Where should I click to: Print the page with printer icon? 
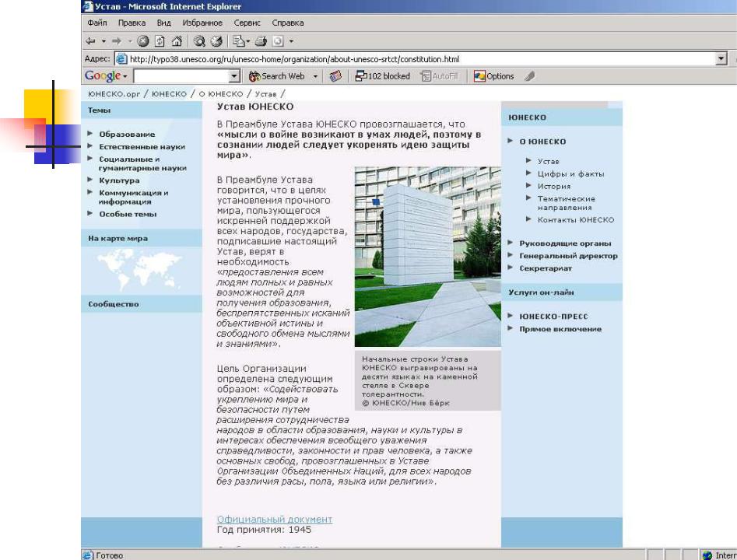click(x=261, y=41)
